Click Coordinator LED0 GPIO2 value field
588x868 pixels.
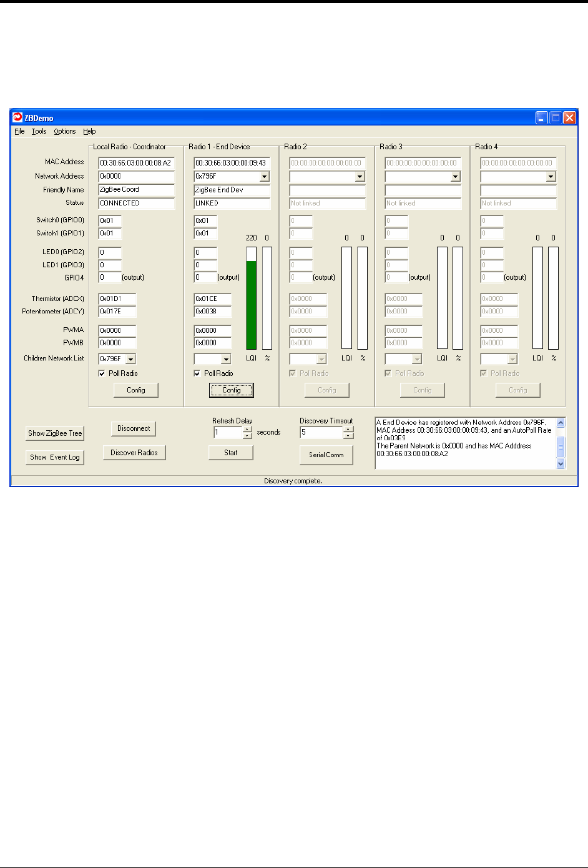tap(110, 253)
